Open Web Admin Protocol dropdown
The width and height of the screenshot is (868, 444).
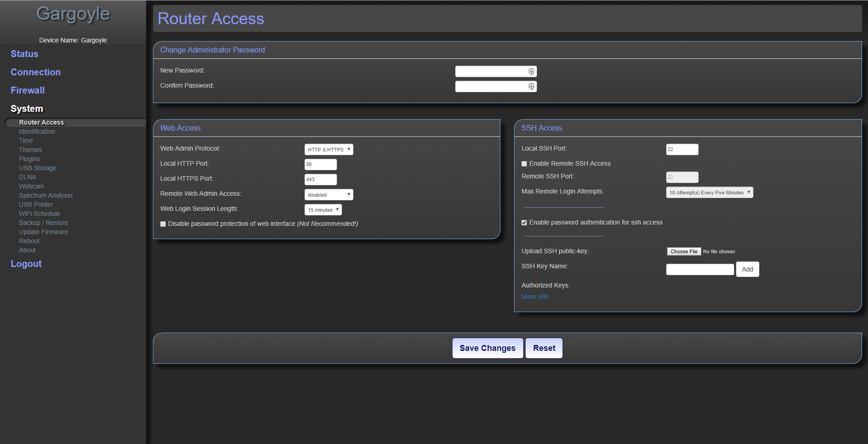tap(328, 150)
